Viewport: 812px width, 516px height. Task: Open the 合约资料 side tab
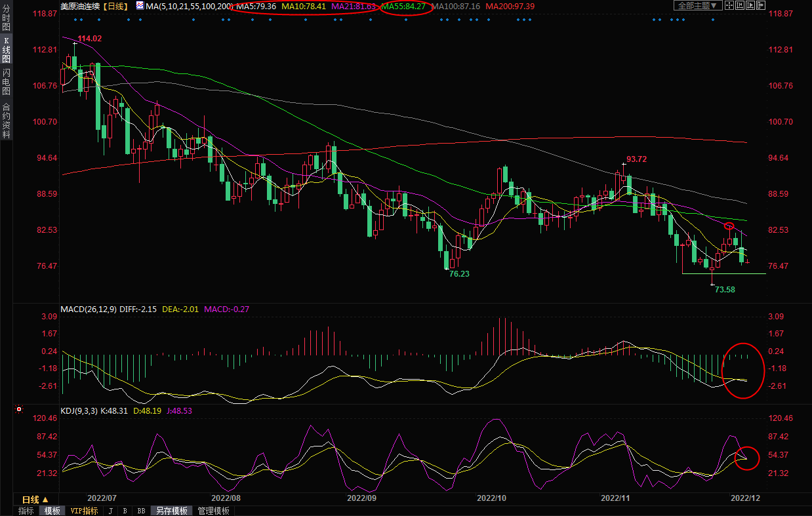(6, 121)
